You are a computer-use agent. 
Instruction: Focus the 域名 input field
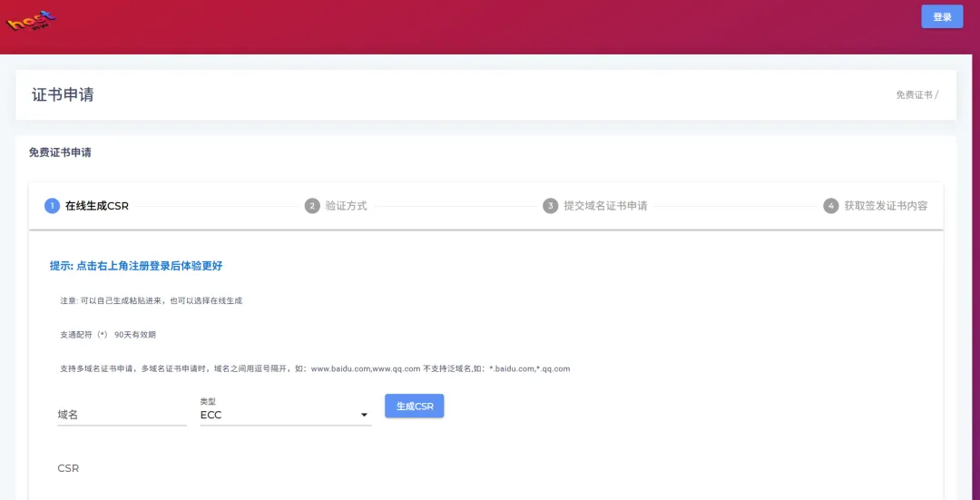(x=122, y=415)
